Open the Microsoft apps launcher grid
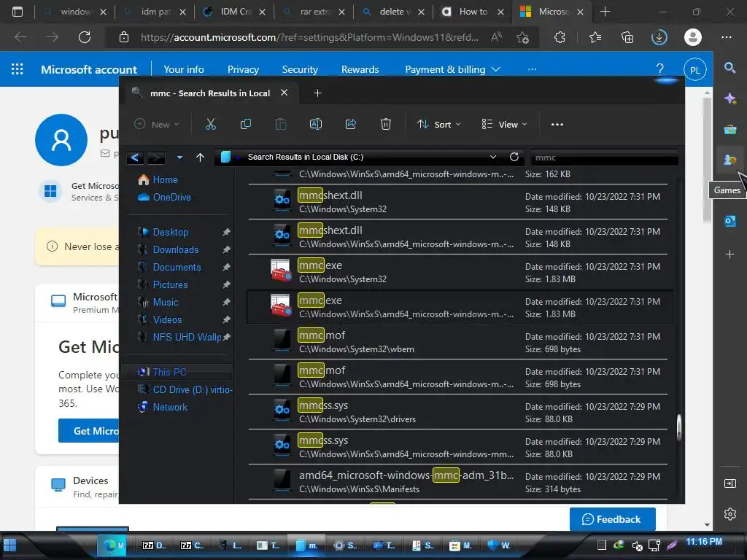Image resolution: width=747 pixels, height=560 pixels. tap(18, 69)
